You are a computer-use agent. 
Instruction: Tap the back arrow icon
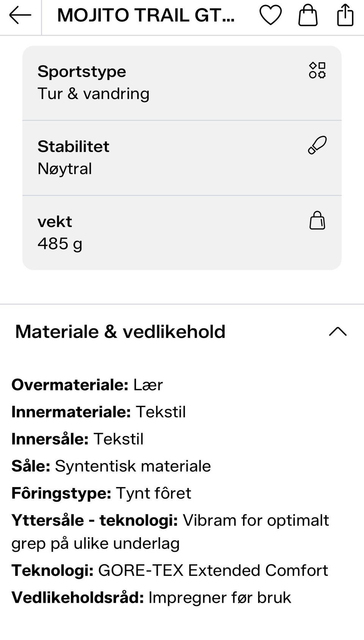pyautogui.click(x=20, y=16)
